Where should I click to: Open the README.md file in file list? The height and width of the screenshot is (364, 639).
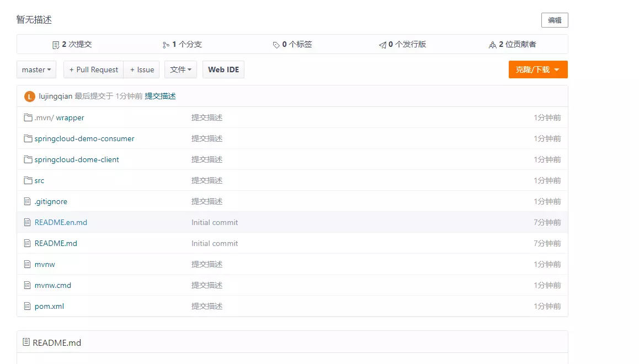tap(56, 243)
